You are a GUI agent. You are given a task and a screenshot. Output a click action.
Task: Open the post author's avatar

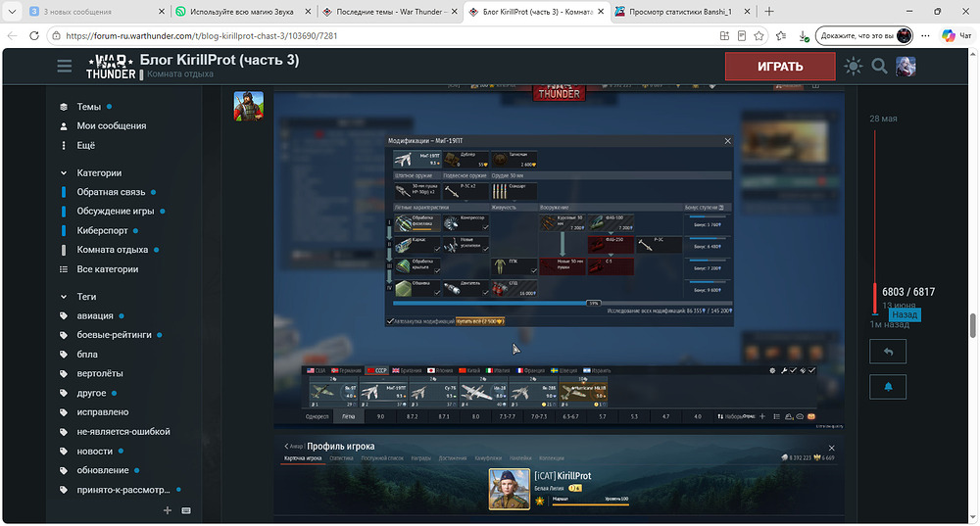click(x=248, y=106)
